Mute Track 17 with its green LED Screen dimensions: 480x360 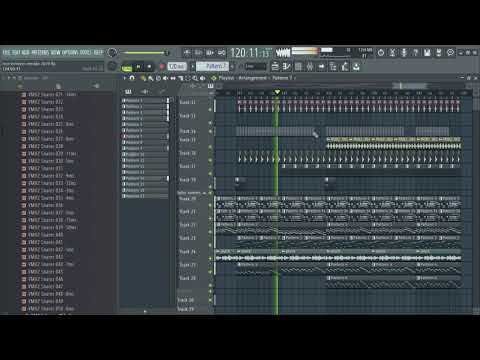[210, 173]
